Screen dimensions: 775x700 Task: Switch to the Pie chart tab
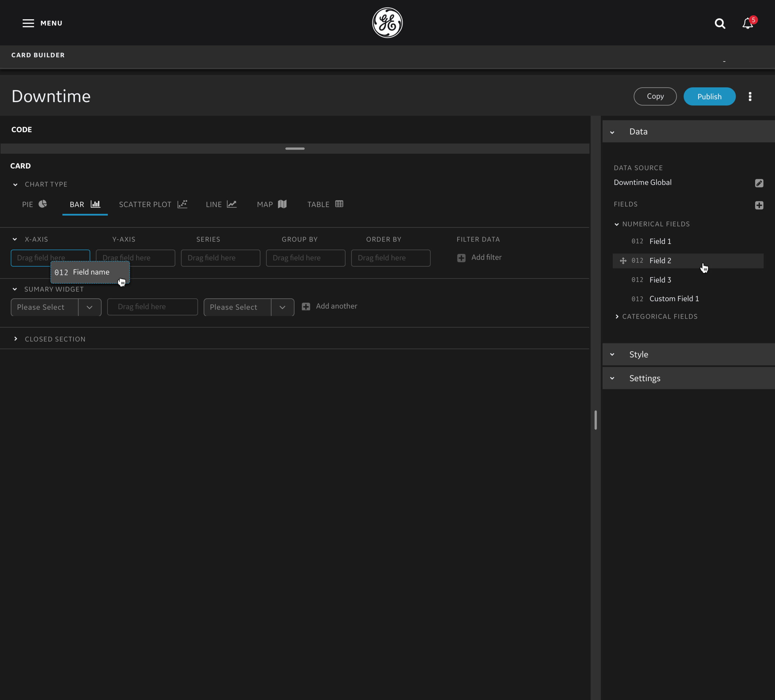tap(34, 204)
